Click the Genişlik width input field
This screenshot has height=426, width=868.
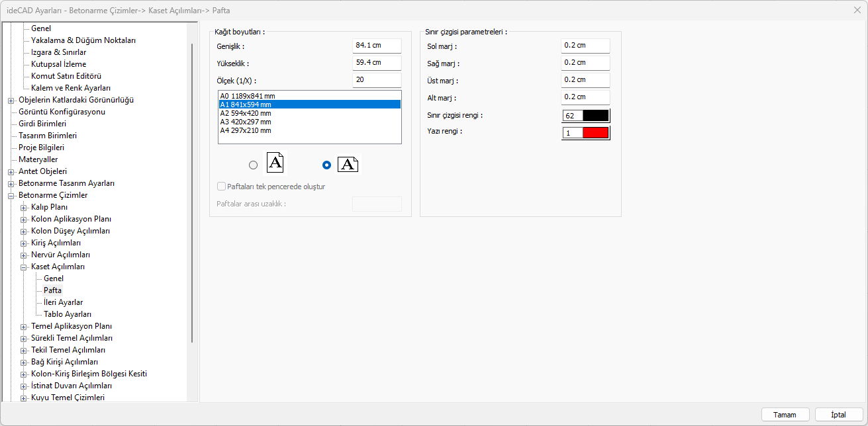pyautogui.click(x=377, y=46)
